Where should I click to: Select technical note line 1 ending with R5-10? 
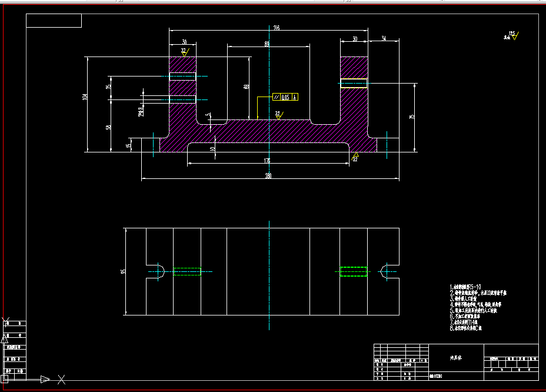click(466, 287)
